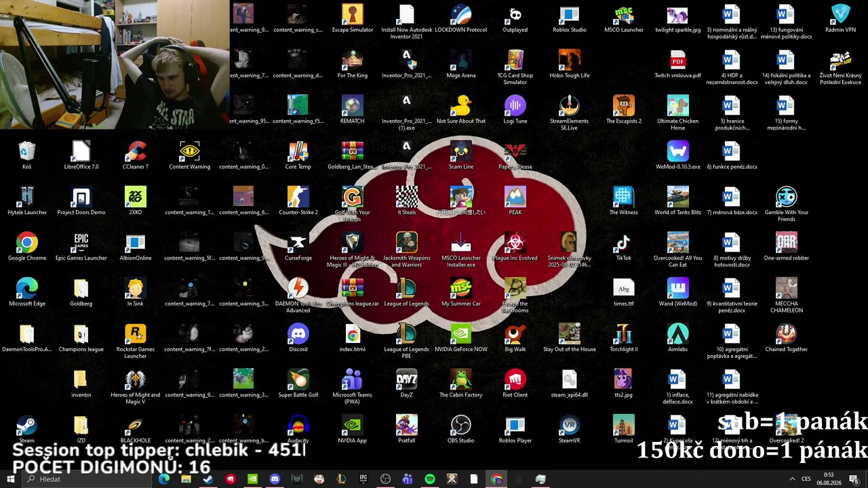Open the Aimlabs desktop shortcut
Image resolution: width=868 pixels, height=488 pixels.
[x=677, y=333]
